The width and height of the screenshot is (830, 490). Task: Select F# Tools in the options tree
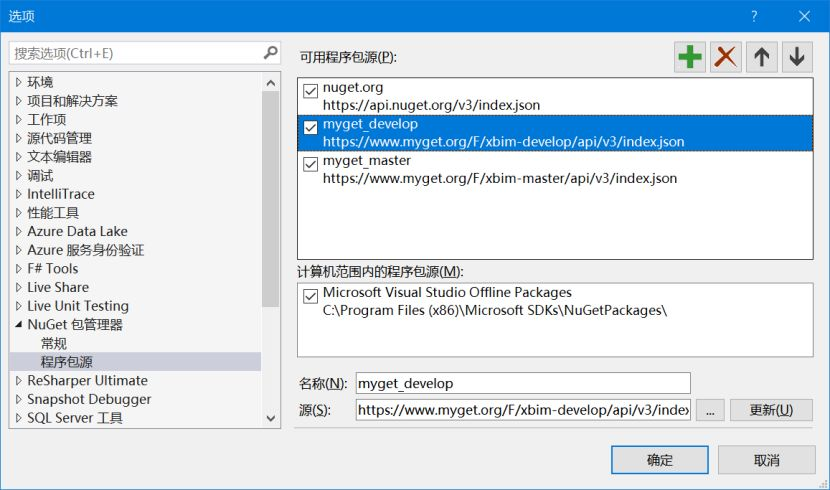[x=52, y=268]
